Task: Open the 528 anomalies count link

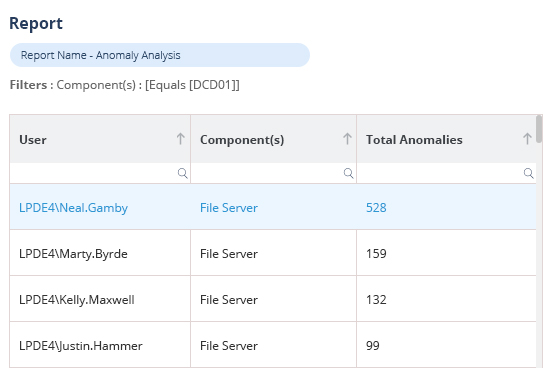Action: coord(376,208)
